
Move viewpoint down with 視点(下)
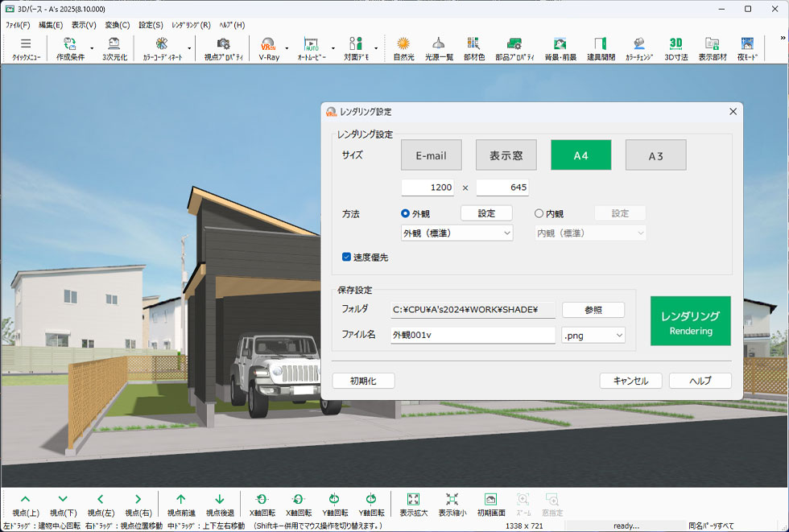(x=63, y=505)
